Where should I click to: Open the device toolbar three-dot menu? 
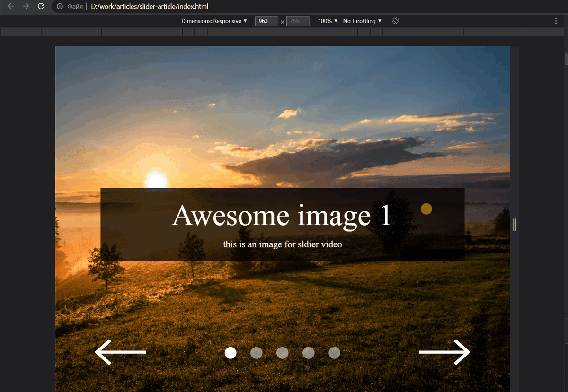556,21
